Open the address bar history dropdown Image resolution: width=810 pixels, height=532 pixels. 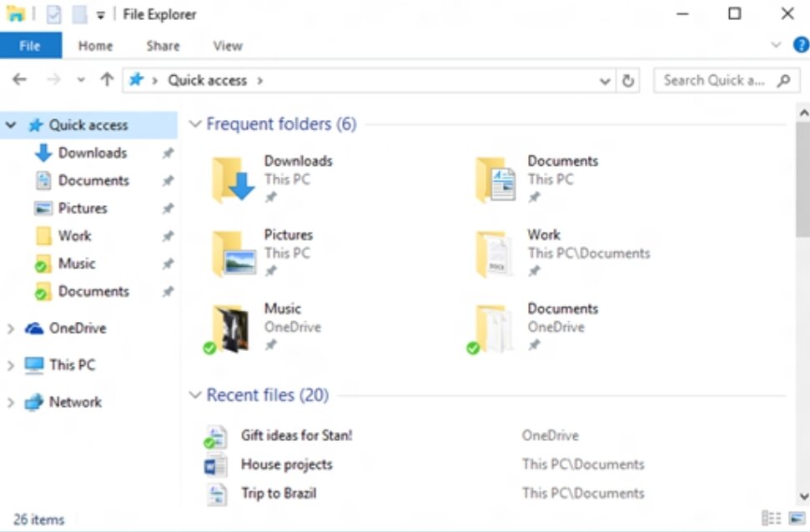pos(605,81)
